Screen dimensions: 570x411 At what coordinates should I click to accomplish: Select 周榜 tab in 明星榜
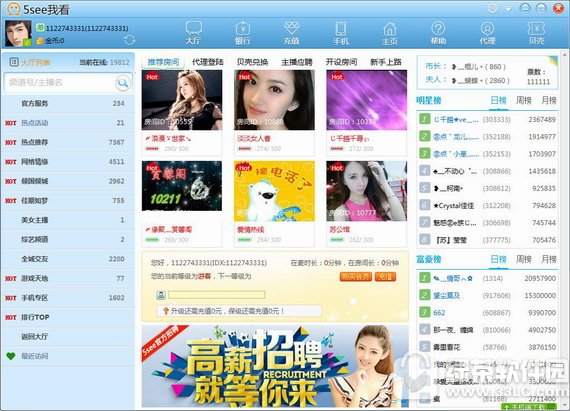[524, 100]
